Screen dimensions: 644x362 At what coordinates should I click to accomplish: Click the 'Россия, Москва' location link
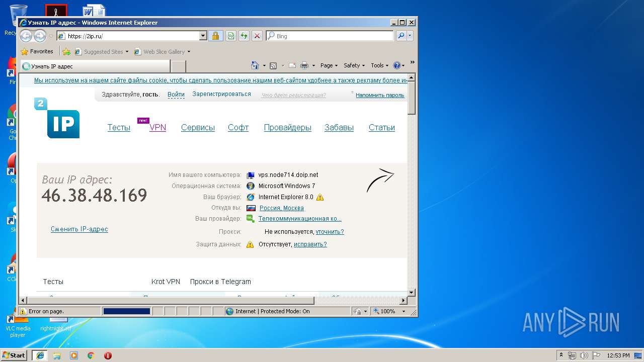pyautogui.click(x=282, y=208)
